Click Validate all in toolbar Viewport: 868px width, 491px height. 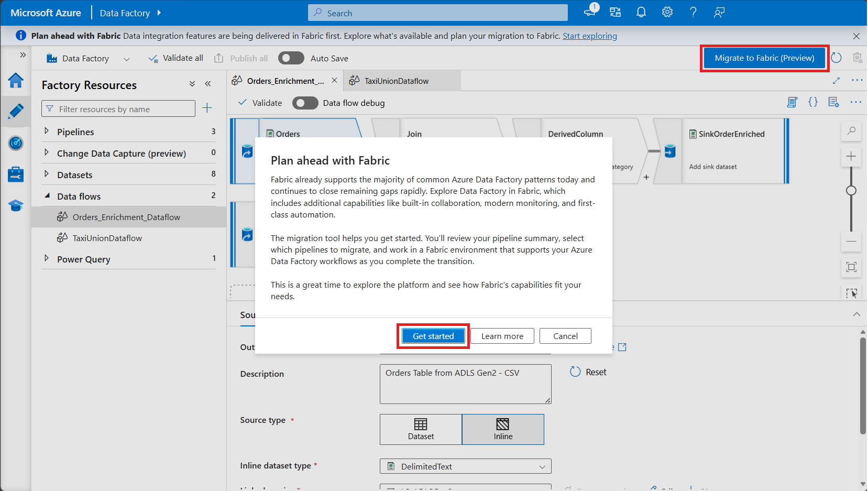click(x=176, y=58)
